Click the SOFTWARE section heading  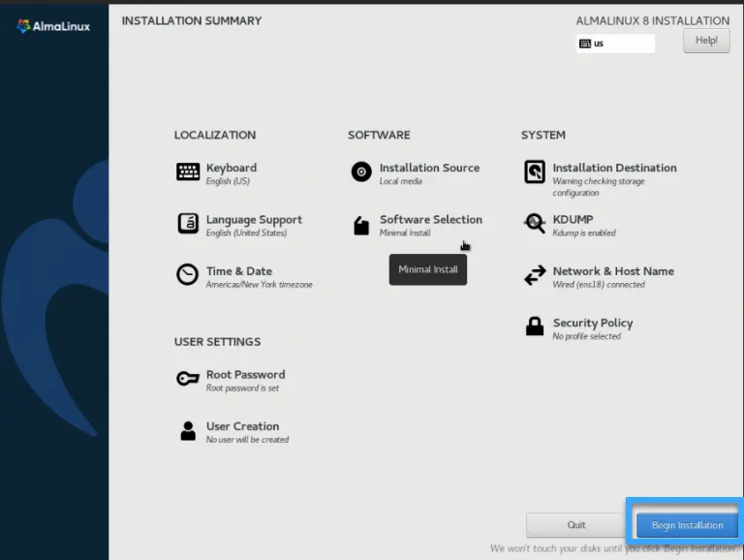tap(379, 135)
